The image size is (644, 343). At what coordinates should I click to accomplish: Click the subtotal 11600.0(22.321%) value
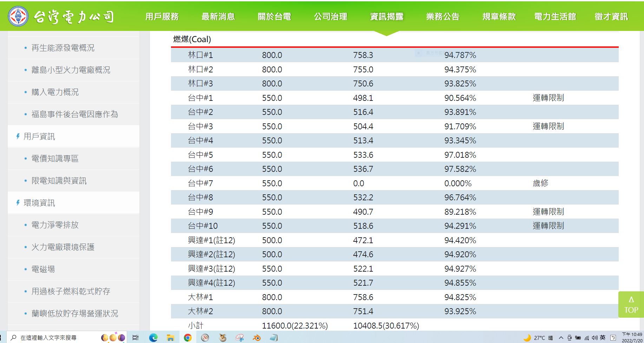295,326
